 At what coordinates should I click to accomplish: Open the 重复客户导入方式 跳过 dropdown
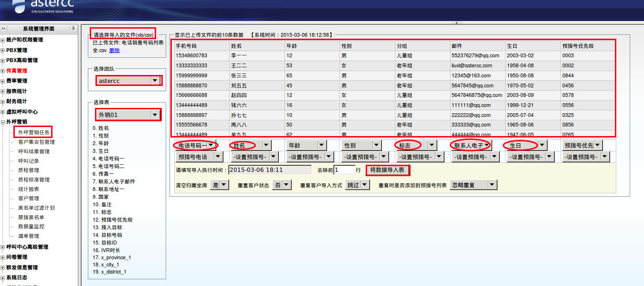coord(357,185)
